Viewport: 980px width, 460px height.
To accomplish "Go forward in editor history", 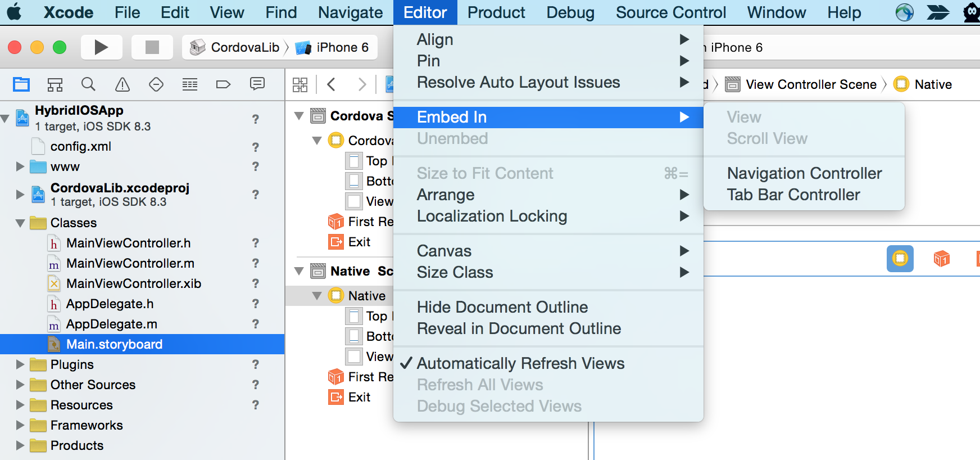I will click(362, 84).
